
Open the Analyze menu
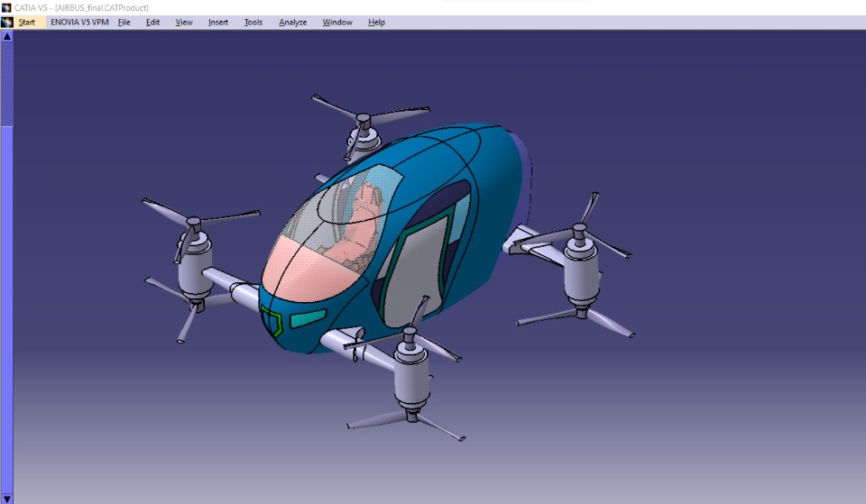tap(292, 22)
